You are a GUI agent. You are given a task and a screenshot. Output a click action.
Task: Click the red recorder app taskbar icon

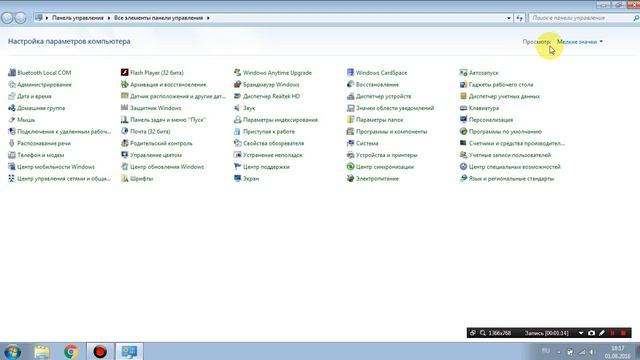(x=100, y=351)
